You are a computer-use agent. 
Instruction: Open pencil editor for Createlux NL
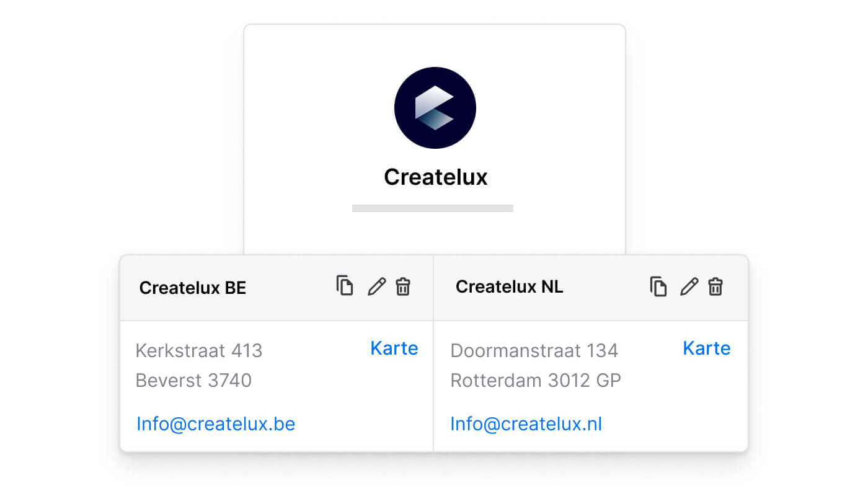point(689,286)
